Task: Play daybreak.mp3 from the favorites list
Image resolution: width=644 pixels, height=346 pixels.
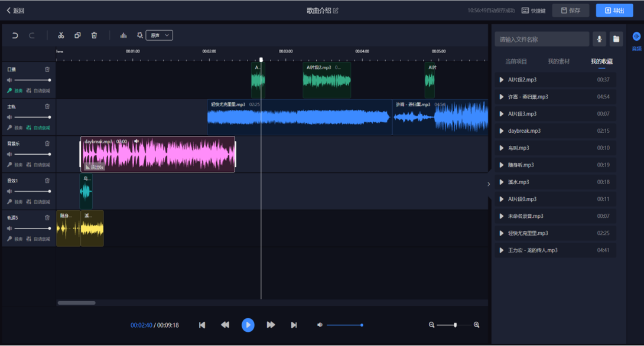Action: pos(502,130)
